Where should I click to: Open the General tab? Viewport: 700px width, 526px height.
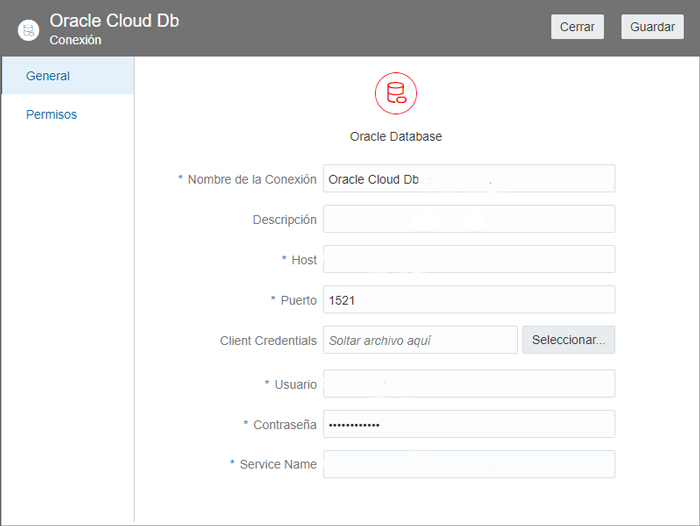pyautogui.click(x=68, y=75)
